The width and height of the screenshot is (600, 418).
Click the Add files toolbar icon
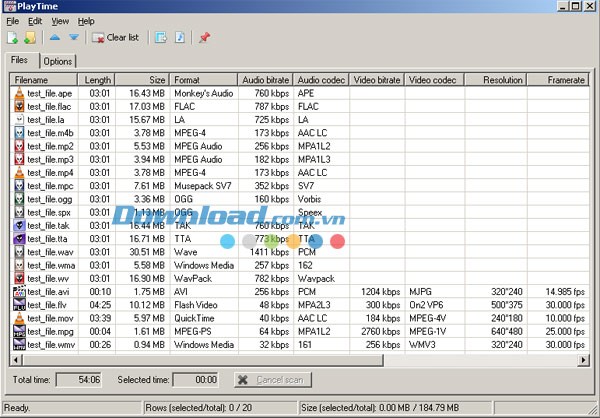12,38
